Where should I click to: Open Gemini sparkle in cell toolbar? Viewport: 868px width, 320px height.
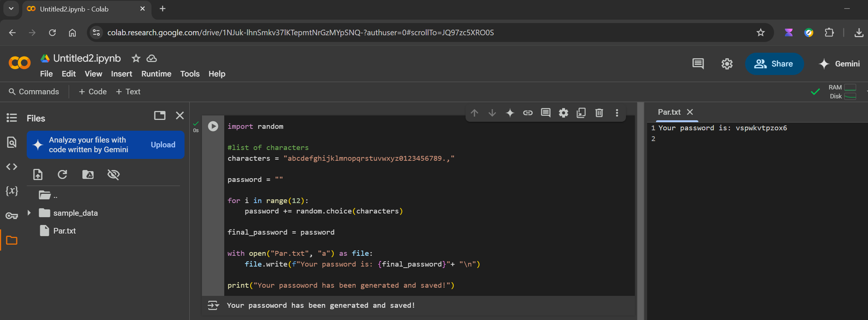tap(510, 113)
